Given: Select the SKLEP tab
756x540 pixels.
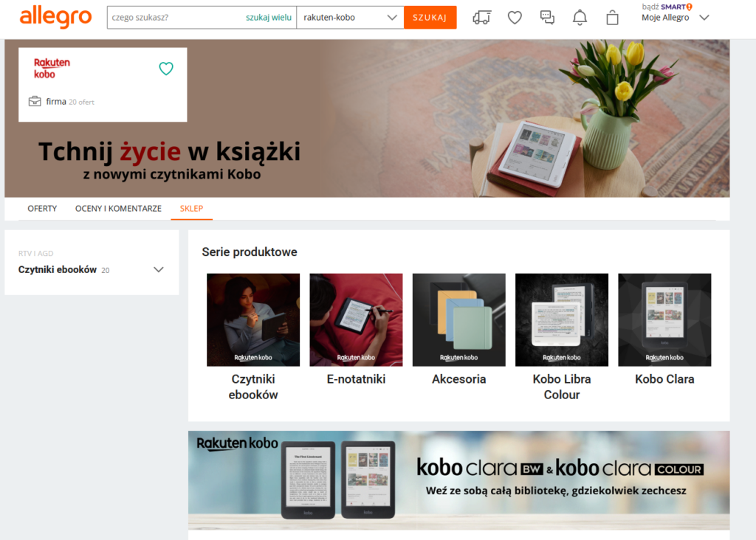Looking at the screenshot, I should click(191, 209).
